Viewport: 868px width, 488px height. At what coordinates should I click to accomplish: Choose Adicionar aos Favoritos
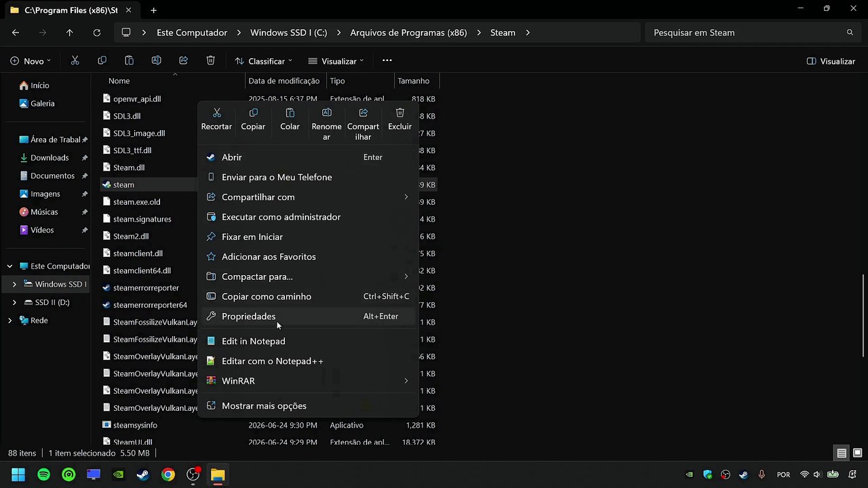click(308, 256)
